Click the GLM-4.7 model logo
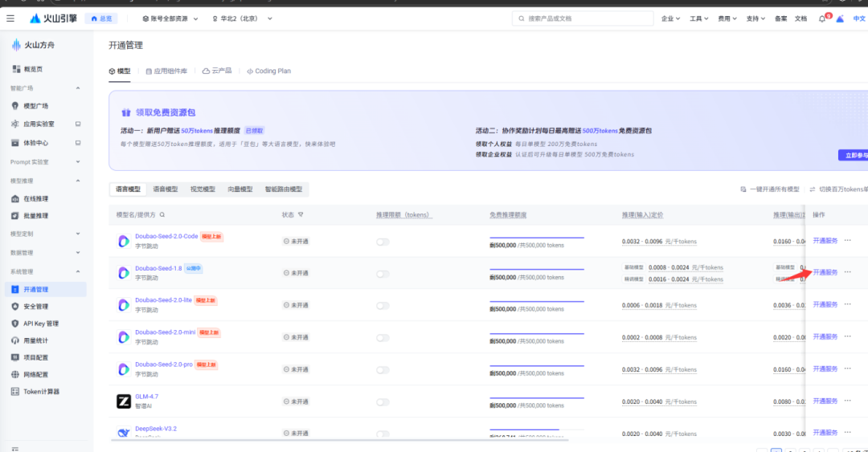Viewport: 868px width, 452px height. pyautogui.click(x=124, y=401)
